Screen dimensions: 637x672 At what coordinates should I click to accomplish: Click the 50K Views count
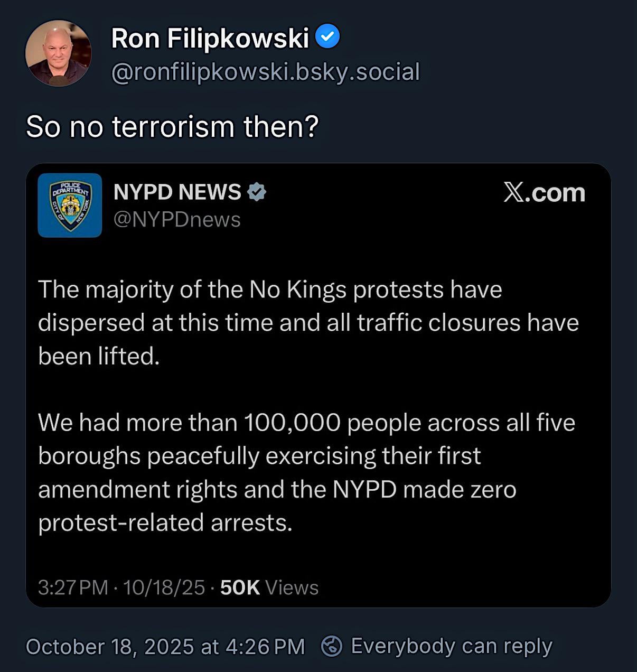tap(240, 587)
